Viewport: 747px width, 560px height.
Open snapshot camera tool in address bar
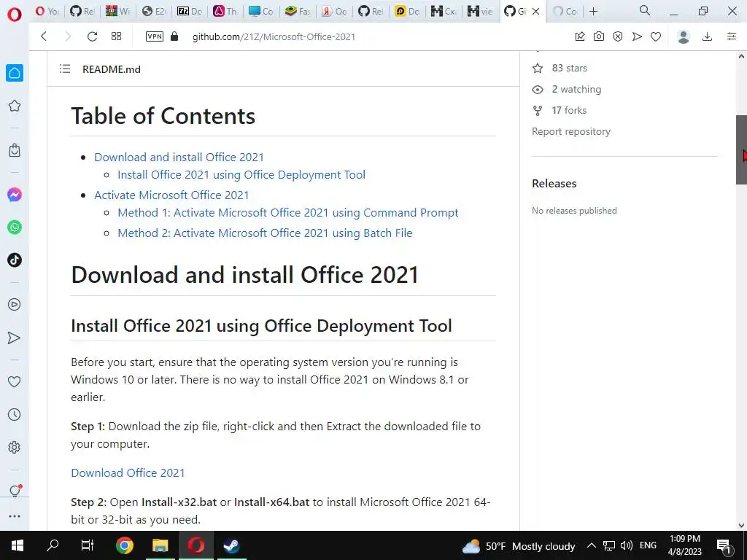click(599, 36)
